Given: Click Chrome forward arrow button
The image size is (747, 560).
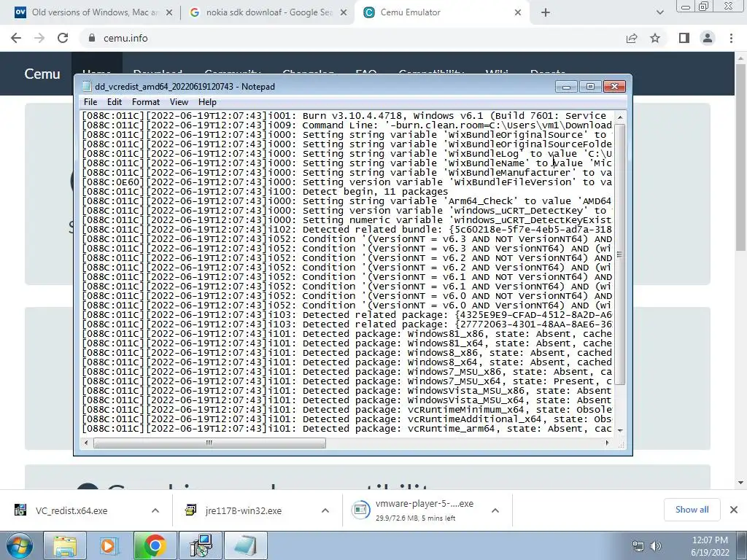Looking at the screenshot, I should coord(39,38).
